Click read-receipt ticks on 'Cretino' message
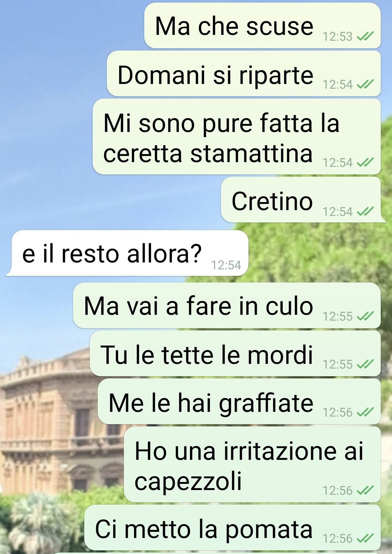The width and height of the screenshot is (392, 554). pyautogui.click(x=365, y=211)
